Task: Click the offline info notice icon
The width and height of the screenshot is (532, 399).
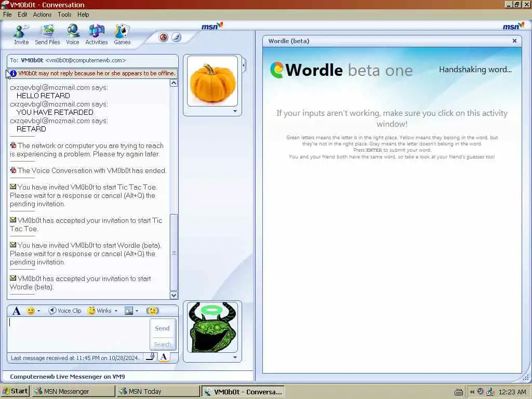Action: tap(13, 73)
